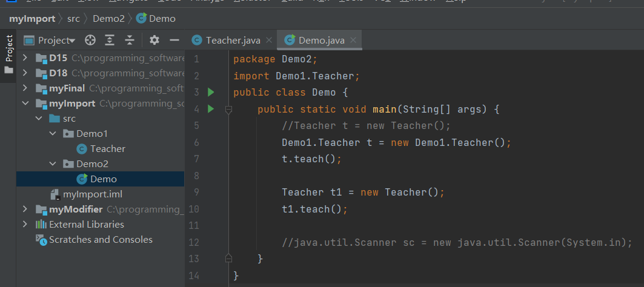This screenshot has width=644, height=287.
Task: Collapse the src folder node
Action: pos(39,119)
